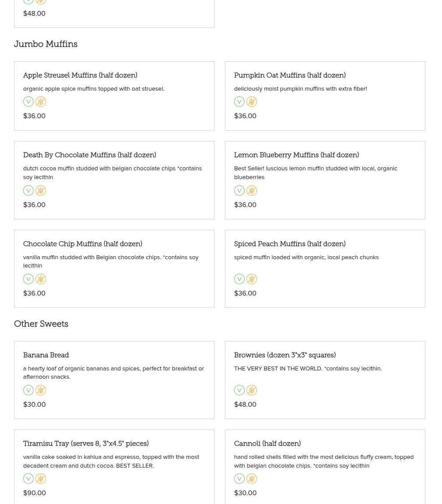
Task: Click the vegan icon under Apple Streusel Muffins
Action: (28, 102)
